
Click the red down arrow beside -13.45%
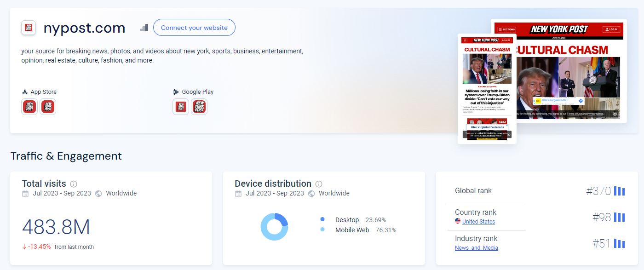click(24, 247)
